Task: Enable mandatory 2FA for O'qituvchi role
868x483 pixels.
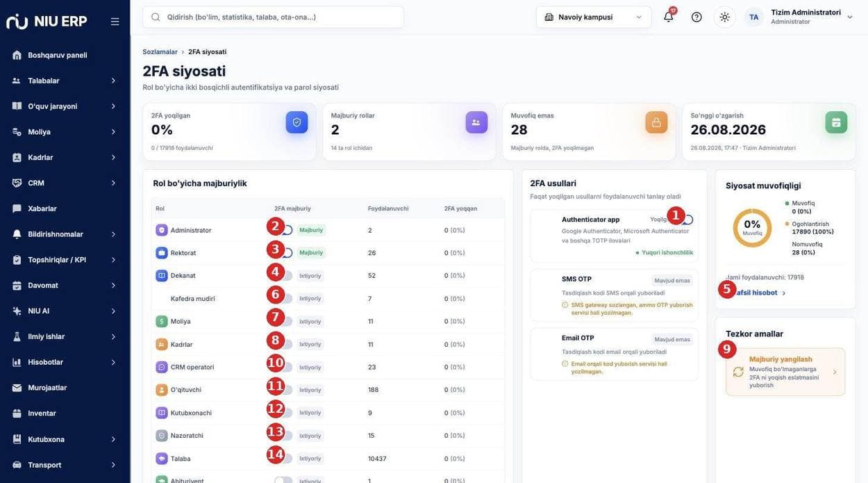Action: (284, 390)
